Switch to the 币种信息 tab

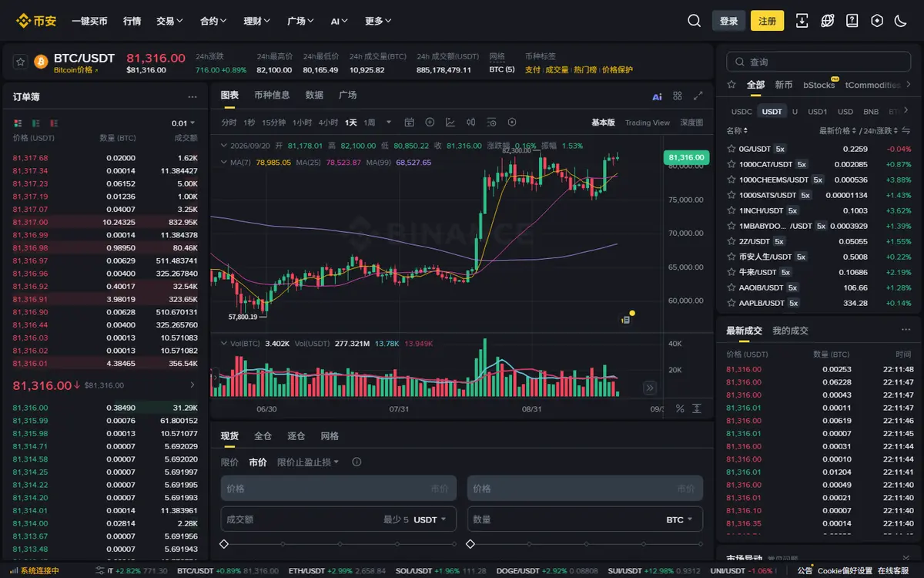coord(272,95)
